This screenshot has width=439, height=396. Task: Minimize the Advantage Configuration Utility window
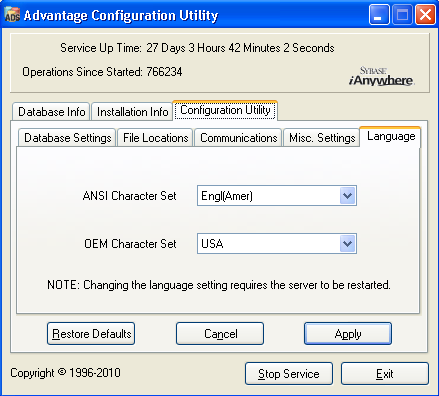[x=379, y=15]
